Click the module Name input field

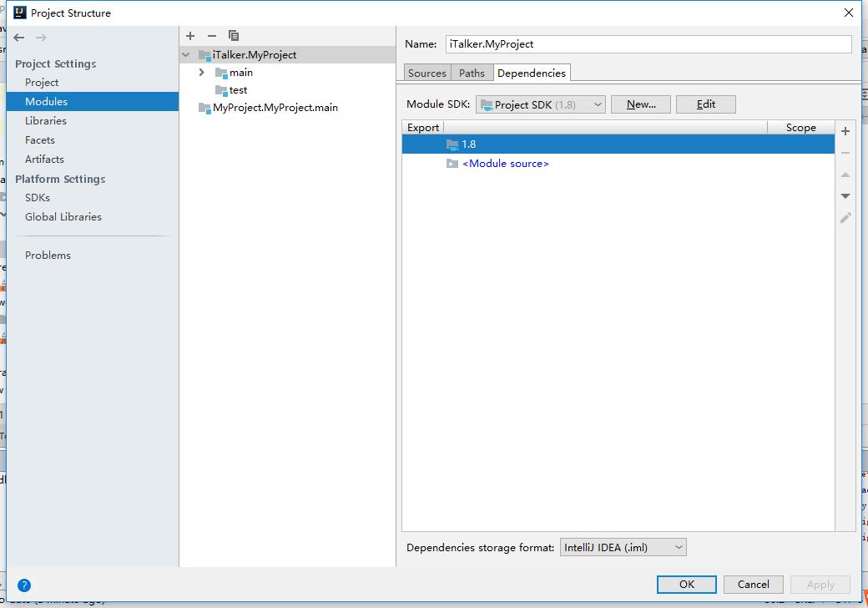point(648,44)
